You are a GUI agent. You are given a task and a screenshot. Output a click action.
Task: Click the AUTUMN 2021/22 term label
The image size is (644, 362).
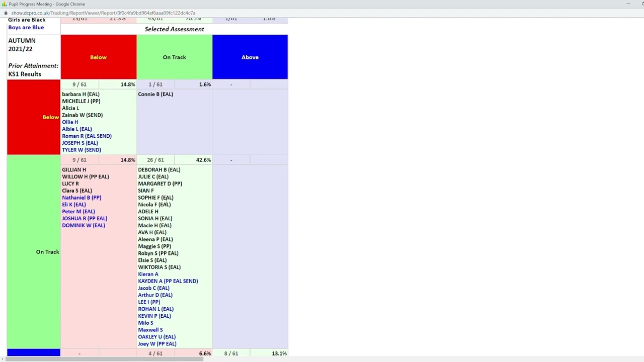(x=22, y=45)
